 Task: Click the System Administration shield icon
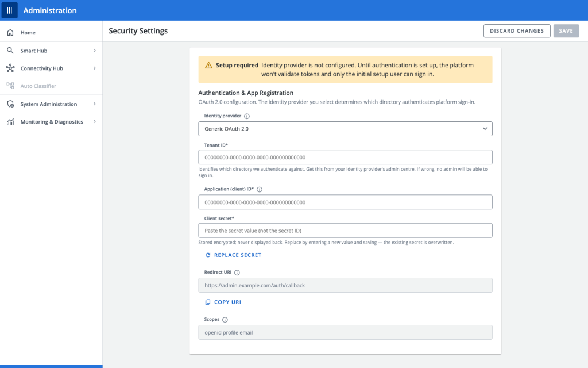(10, 104)
